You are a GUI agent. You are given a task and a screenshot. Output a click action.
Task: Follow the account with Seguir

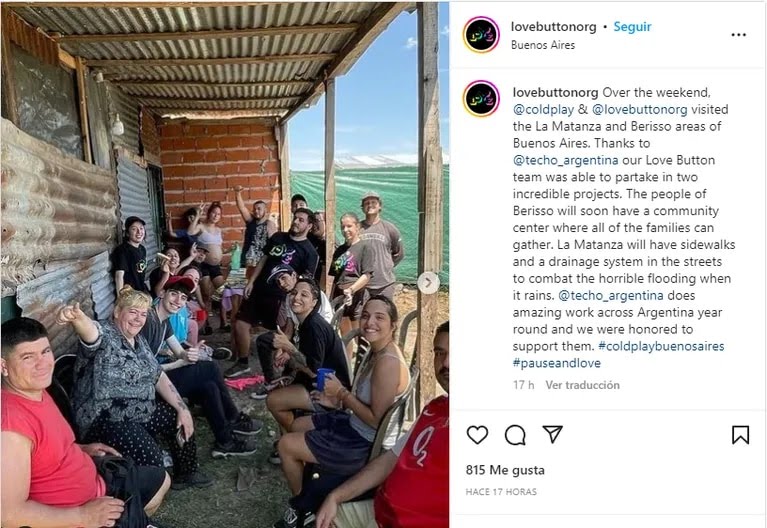click(632, 26)
